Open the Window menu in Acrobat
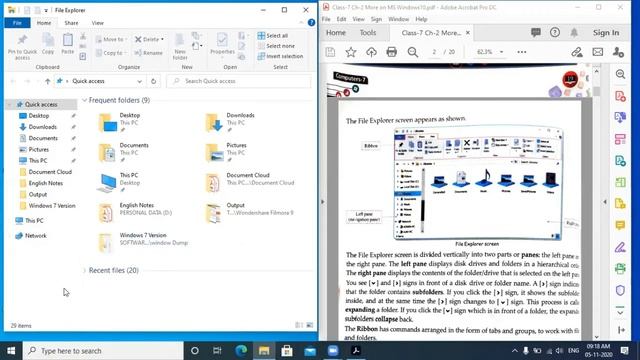This screenshot has height=360, width=640. [398, 19]
